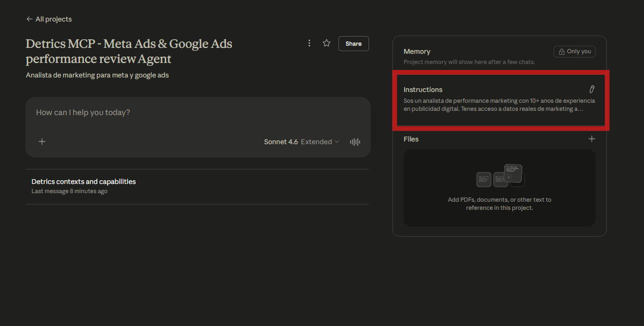The height and width of the screenshot is (326, 644).
Task: Click the back arrow beside All projects
Action: point(29,19)
